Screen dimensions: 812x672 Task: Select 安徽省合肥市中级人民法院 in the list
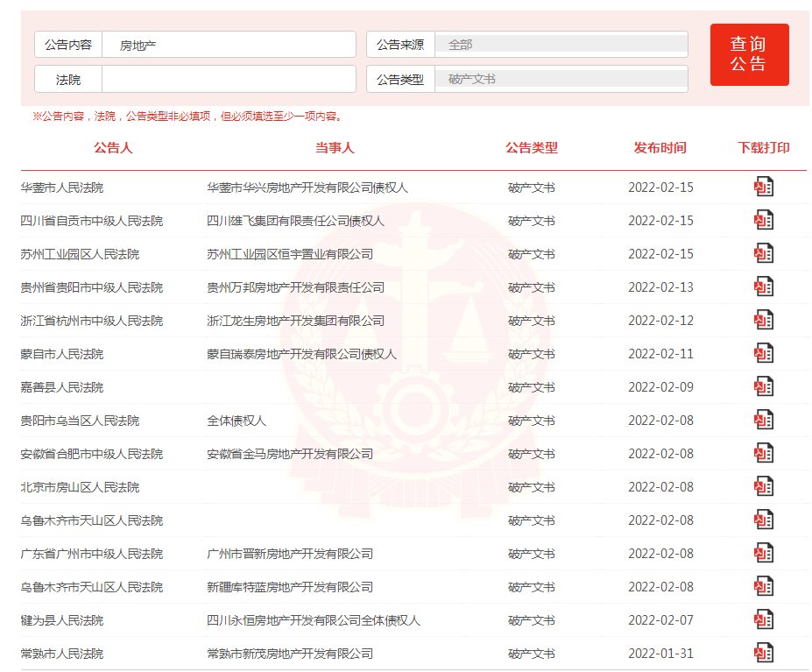[92, 454]
